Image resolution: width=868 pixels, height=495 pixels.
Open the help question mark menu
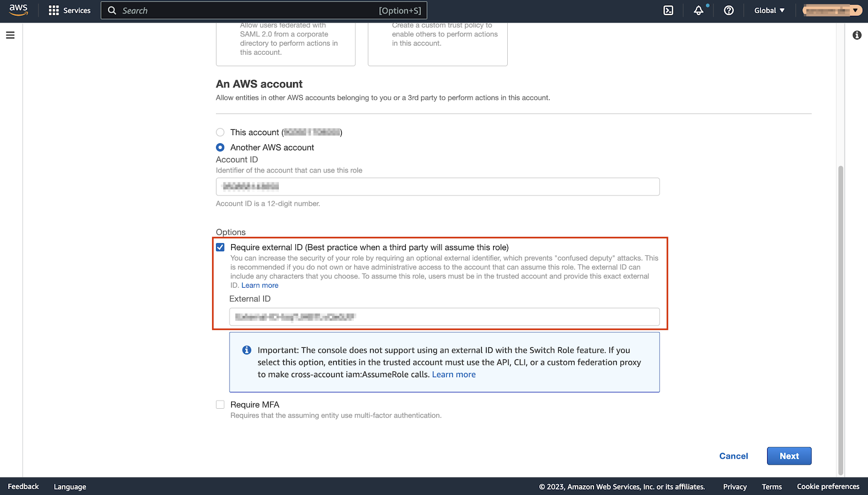(729, 10)
